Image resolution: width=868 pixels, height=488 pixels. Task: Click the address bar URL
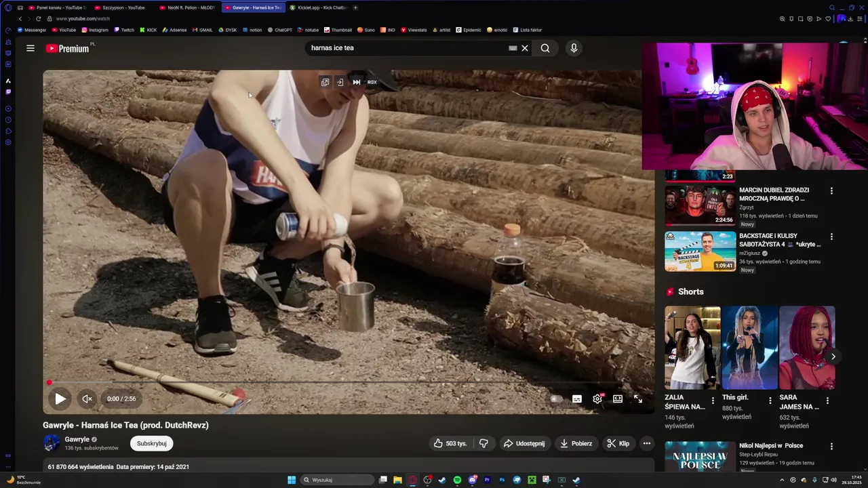pyautogui.click(x=83, y=19)
